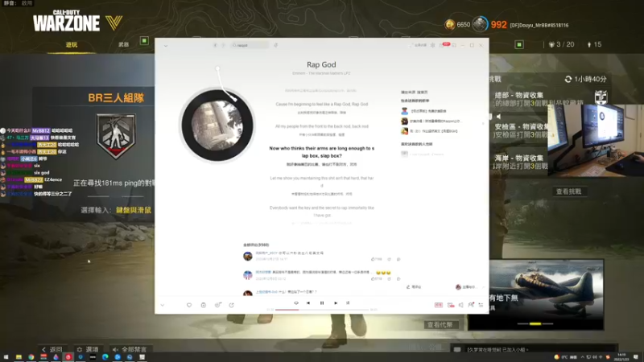Open third playlist in sidebar list
The width and height of the screenshot is (644, 362).
[x=429, y=131]
